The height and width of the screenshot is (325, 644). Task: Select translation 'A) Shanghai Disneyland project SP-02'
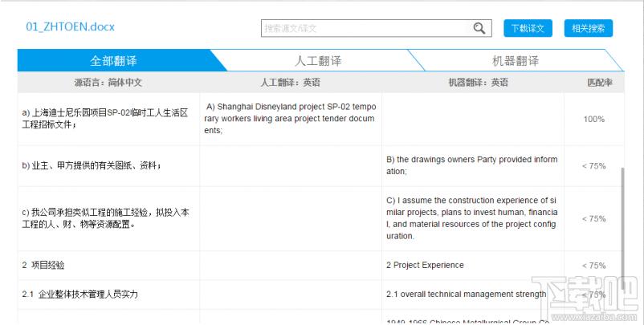[x=290, y=119]
